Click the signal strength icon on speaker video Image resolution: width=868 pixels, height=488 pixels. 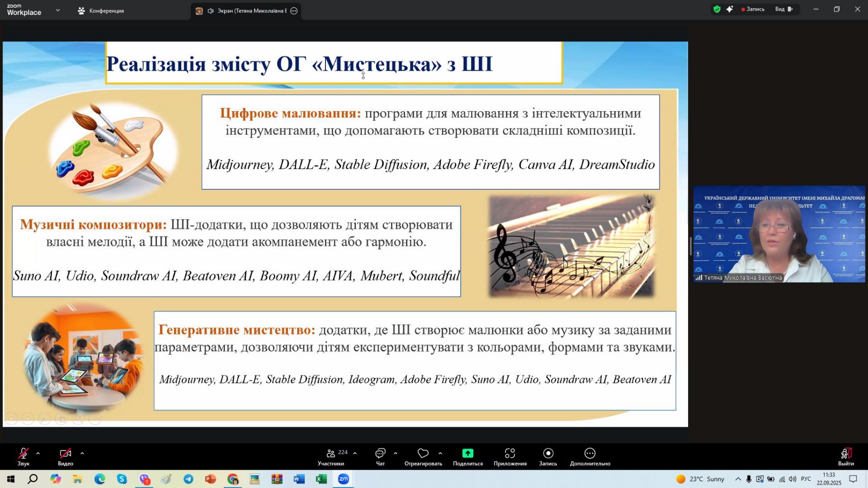(x=699, y=277)
